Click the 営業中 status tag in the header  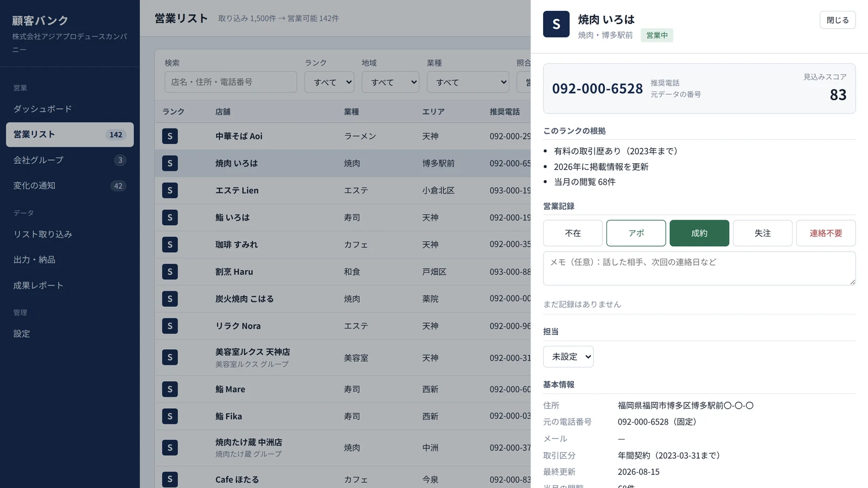point(657,35)
